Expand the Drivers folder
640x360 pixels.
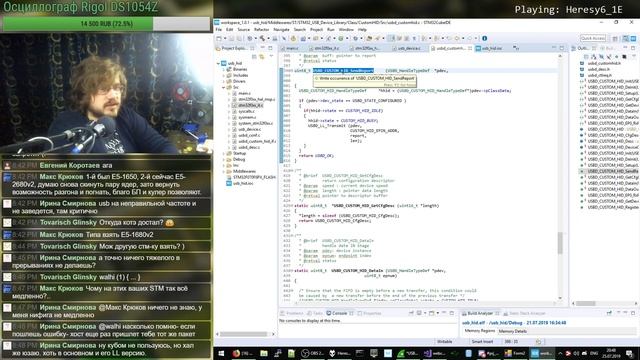point(224,81)
